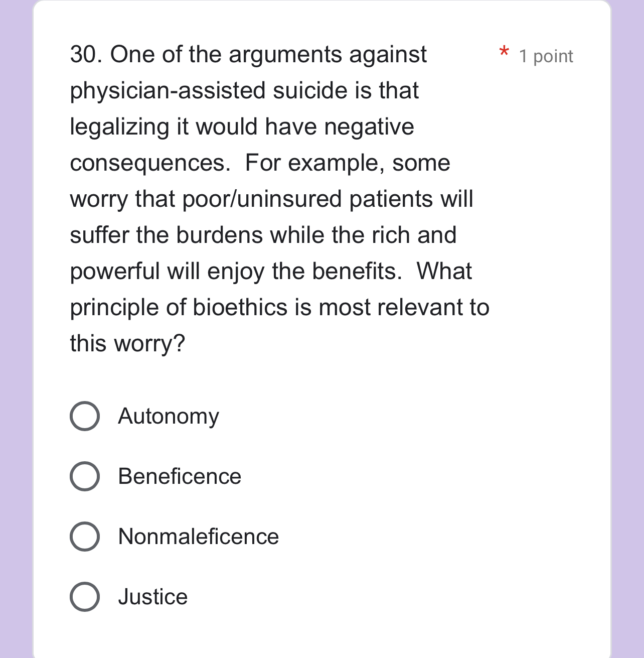The width and height of the screenshot is (644, 658).
Task: Select the Nonmaleficence radio button
Action: [84, 537]
